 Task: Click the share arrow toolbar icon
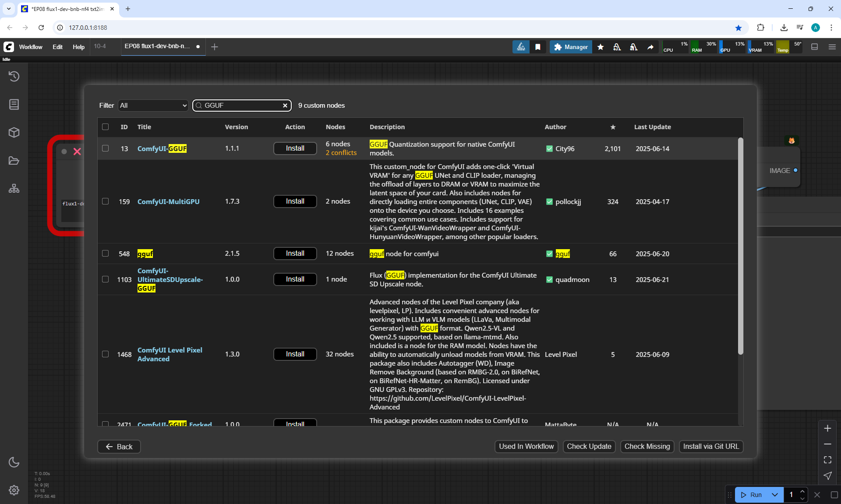click(x=650, y=47)
